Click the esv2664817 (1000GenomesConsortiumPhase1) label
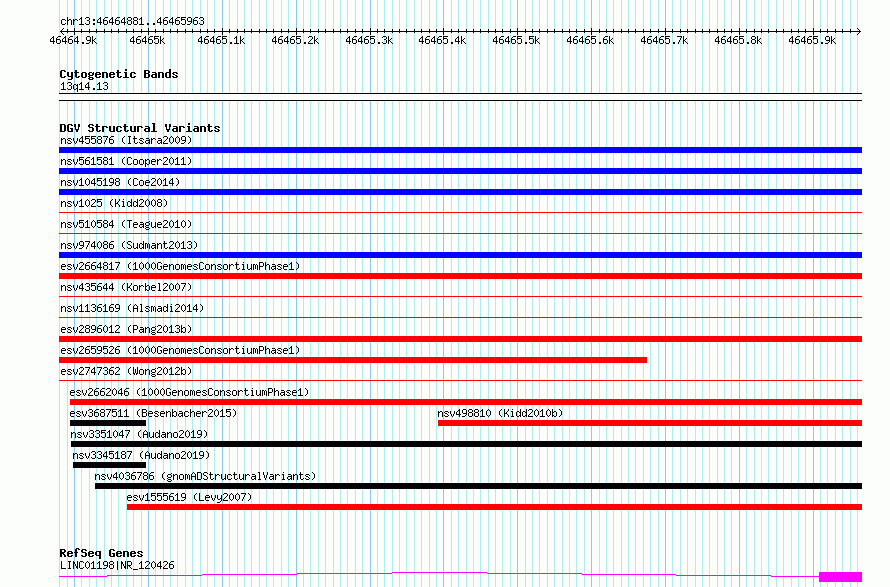 point(180,266)
